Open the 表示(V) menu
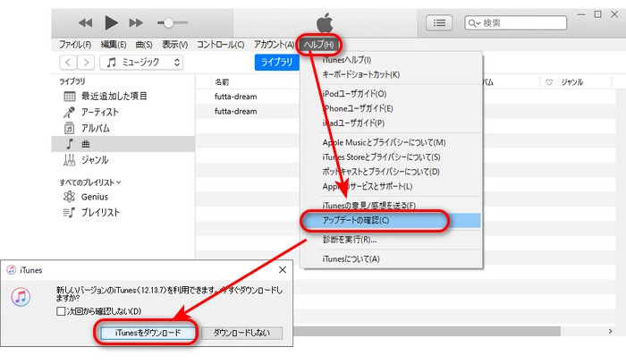Image resolution: width=626 pixels, height=364 pixels. [174, 45]
